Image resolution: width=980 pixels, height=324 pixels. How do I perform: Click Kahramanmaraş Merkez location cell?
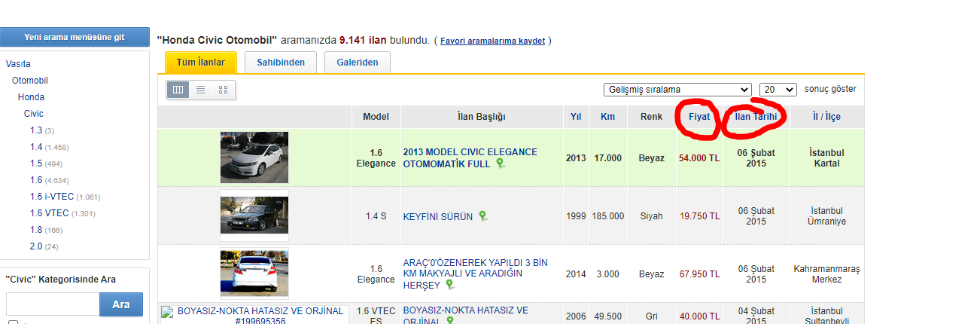[826, 274]
